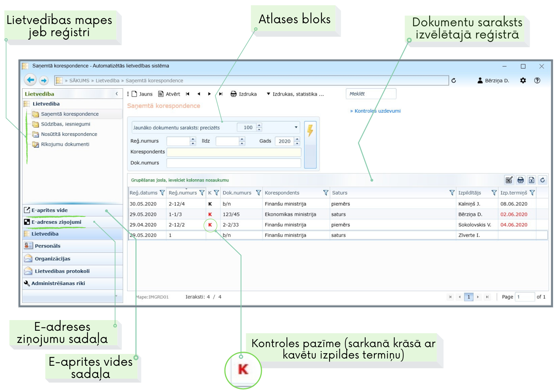Screen dimensions: 557x392
Task: Click the Meklēt search box
Action: point(371,94)
